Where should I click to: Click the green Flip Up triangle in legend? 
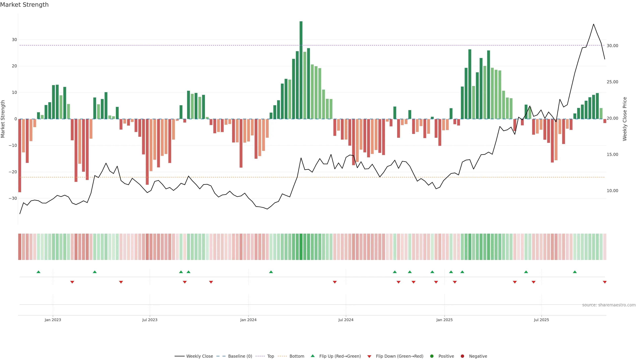point(312,356)
